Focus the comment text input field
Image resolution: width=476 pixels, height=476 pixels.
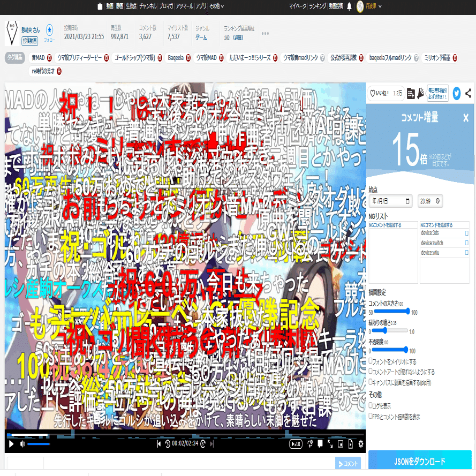189,464
